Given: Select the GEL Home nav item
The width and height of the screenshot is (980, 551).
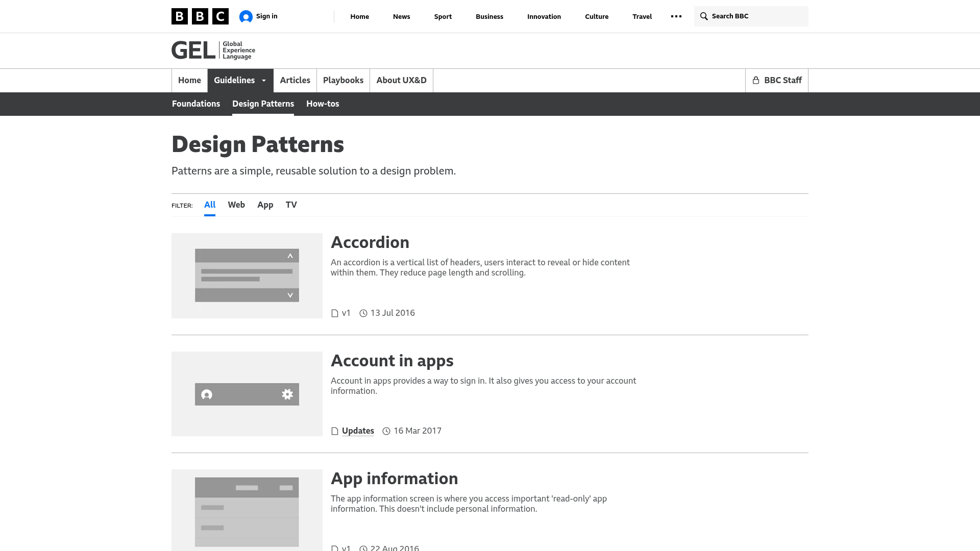Looking at the screenshot, I should coord(189,80).
